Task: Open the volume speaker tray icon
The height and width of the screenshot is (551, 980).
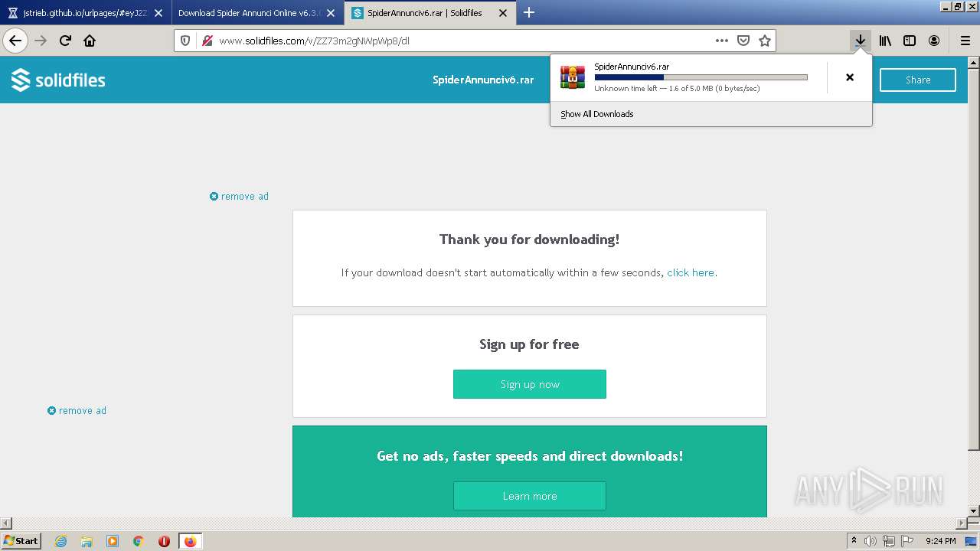Action: tap(871, 541)
